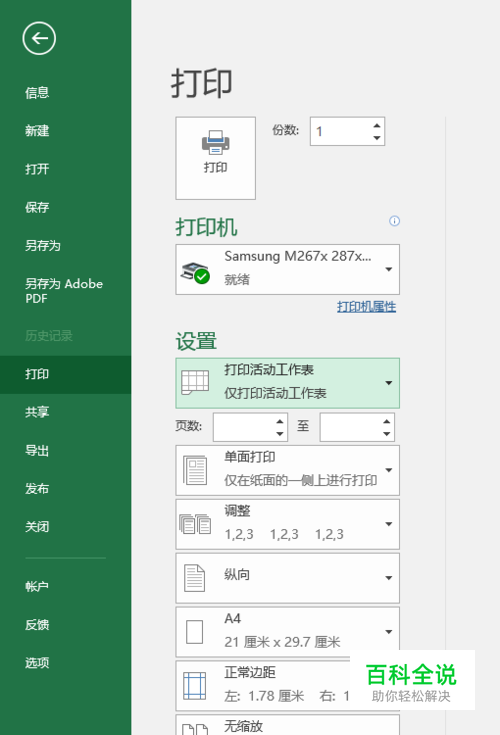
Task: Click the no-scaling pages icon
Action: click(195, 729)
